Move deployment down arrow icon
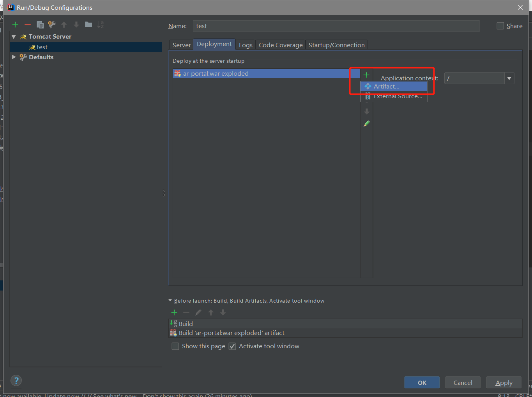Screen dimensions: 532x397 coord(367,112)
